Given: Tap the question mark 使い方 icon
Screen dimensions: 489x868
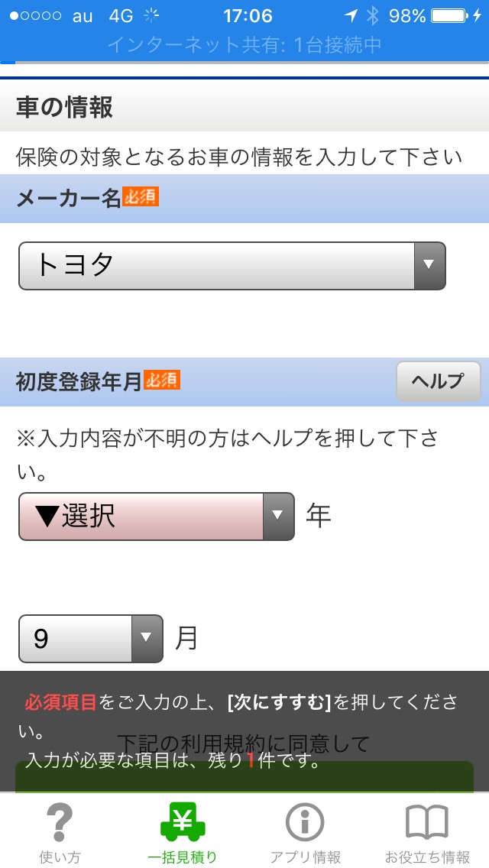Looking at the screenshot, I should coord(60,823).
